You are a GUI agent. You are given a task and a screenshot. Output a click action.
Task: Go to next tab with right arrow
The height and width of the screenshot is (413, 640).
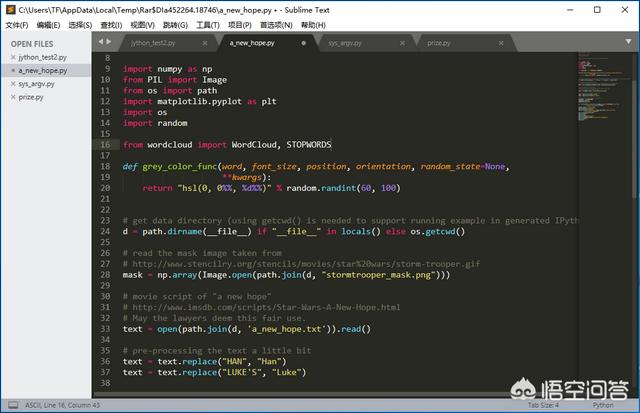point(109,42)
